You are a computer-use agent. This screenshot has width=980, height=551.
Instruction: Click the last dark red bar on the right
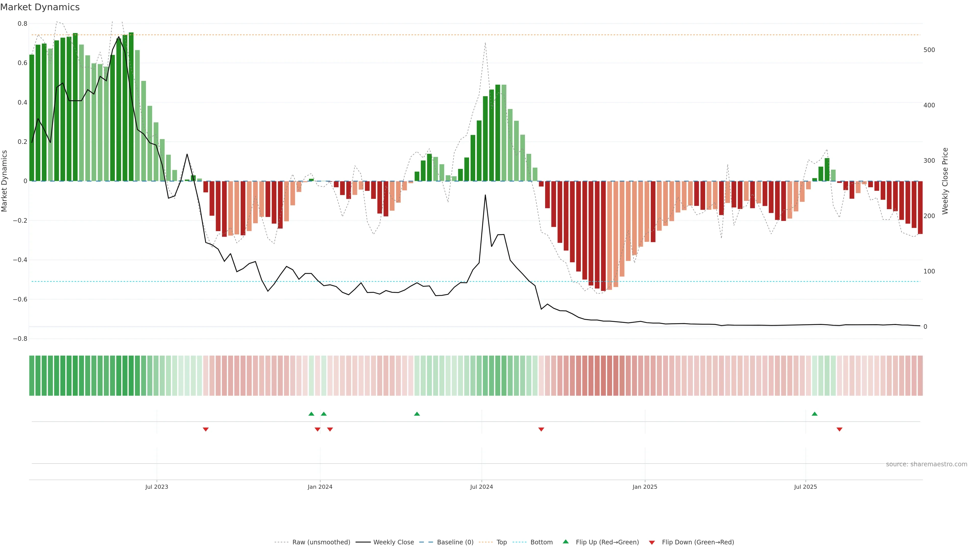tap(920, 207)
